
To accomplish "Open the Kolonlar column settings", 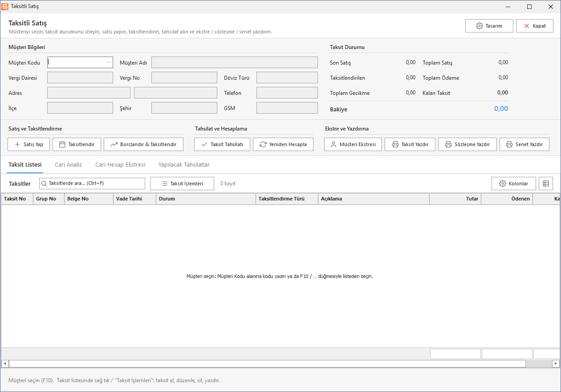I will pos(514,184).
